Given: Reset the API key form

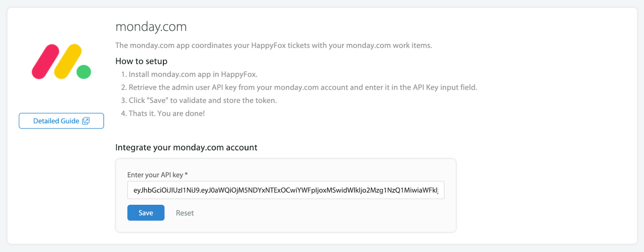Looking at the screenshot, I should click(x=185, y=213).
